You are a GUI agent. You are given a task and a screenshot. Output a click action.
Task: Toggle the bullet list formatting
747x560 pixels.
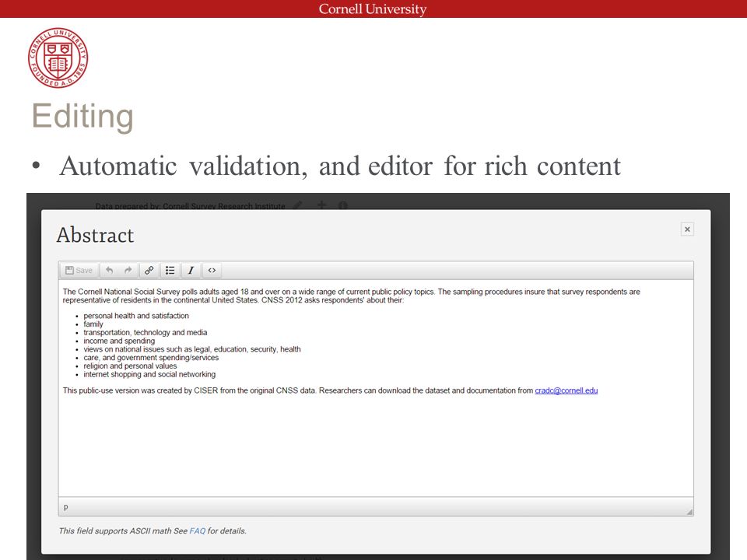coord(170,271)
